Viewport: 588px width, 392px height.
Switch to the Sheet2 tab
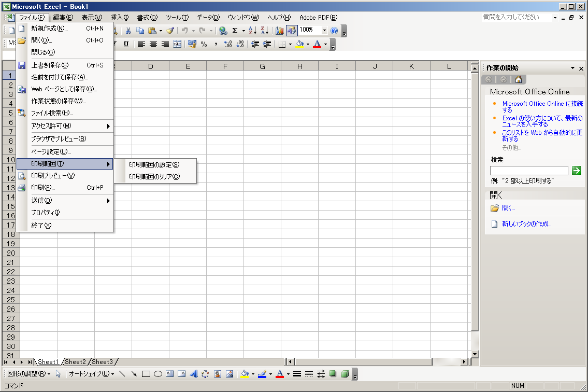(x=76, y=362)
